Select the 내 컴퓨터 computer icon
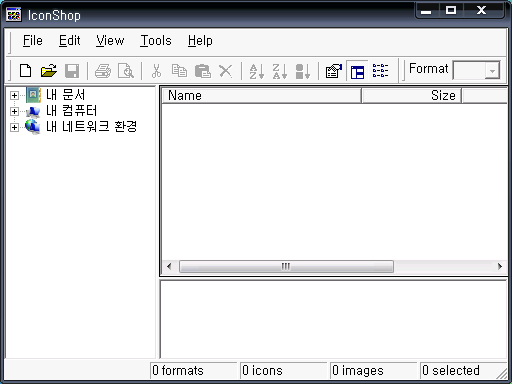This screenshot has width=512, height=384. (x=33, y=111)
